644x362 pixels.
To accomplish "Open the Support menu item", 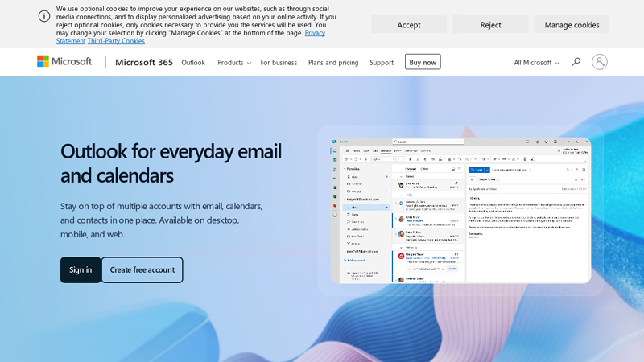I will (381, 63).
